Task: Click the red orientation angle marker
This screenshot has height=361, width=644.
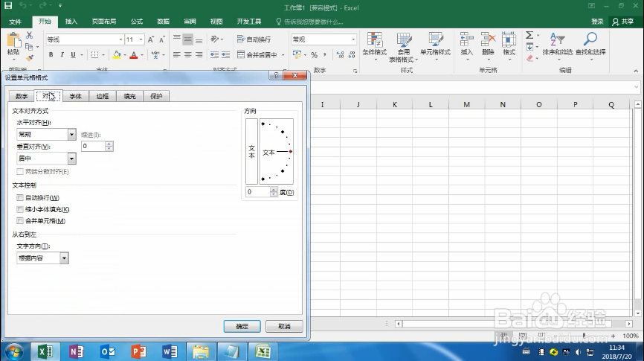Action: 290,152
